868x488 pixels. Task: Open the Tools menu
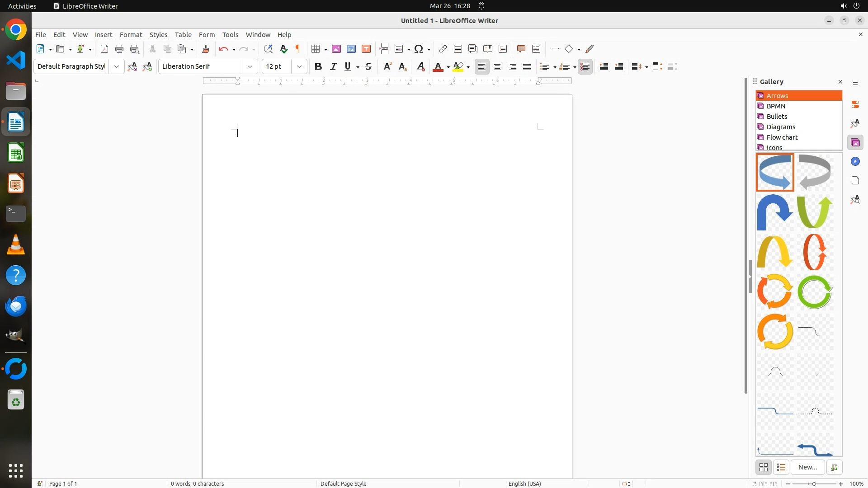[230, 35]
